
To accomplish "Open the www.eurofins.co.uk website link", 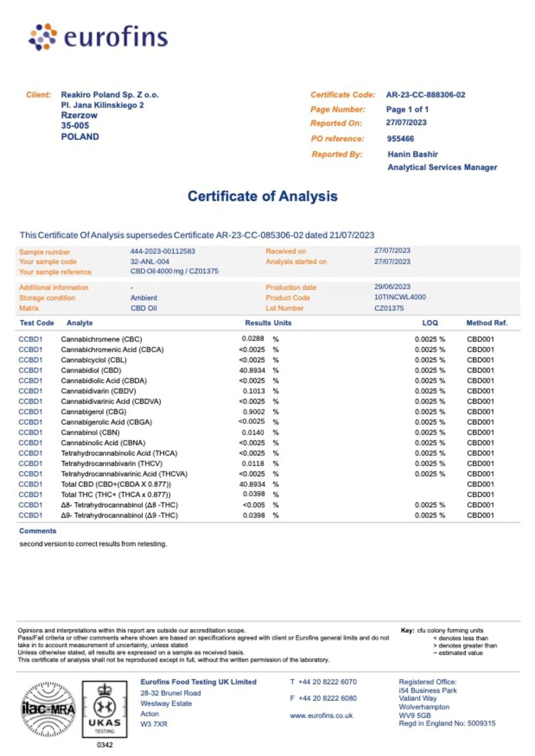I will coord(321,715).
